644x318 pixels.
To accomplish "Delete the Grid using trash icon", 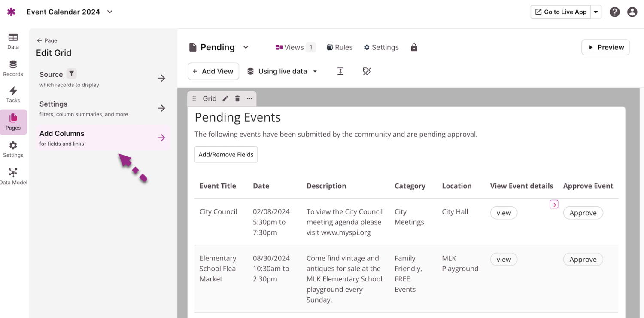I will pos(237,99).
